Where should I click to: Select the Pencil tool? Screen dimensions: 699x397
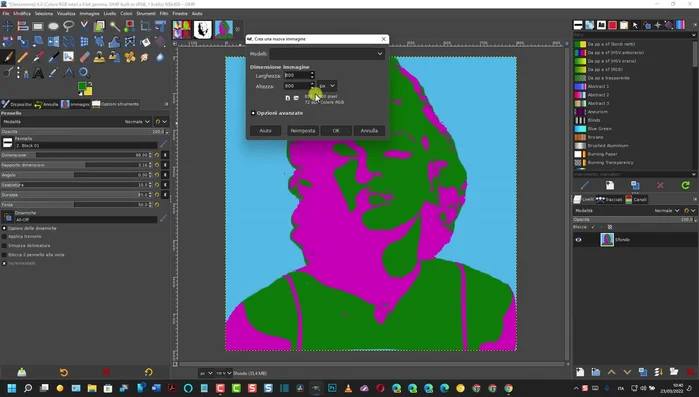tap(23, 57)
